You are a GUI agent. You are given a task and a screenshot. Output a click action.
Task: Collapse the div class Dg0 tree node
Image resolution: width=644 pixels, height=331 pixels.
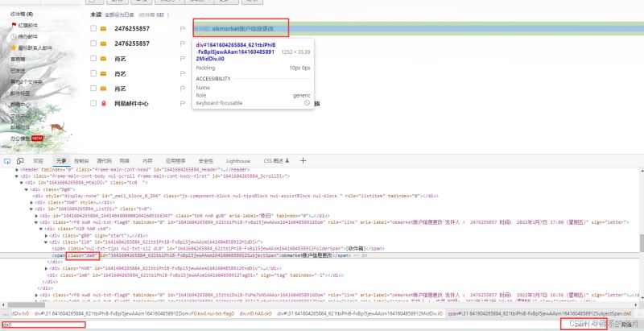click(x=30, y=189)
